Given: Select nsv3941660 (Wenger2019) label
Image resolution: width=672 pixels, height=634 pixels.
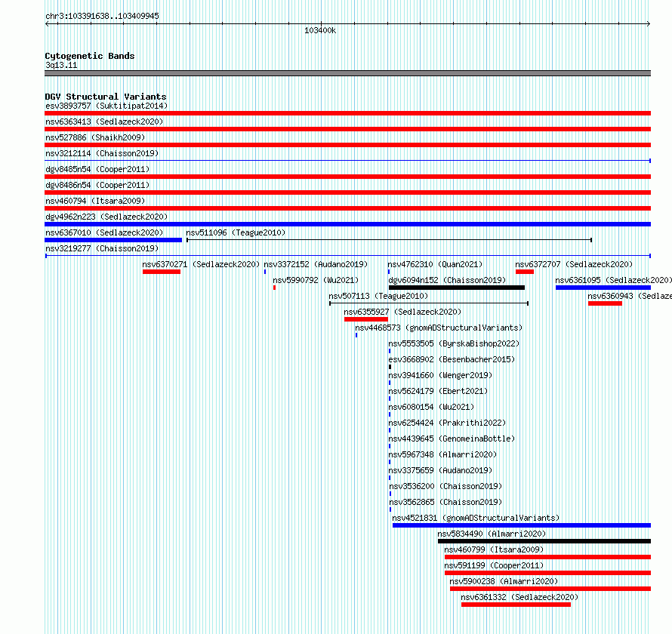Looking at the screenshot, I should [440, 375].
